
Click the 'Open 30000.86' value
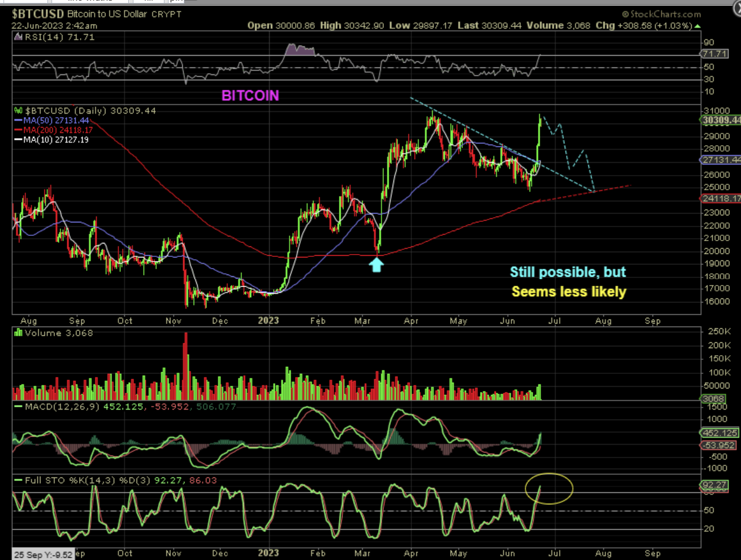[281, 25]
